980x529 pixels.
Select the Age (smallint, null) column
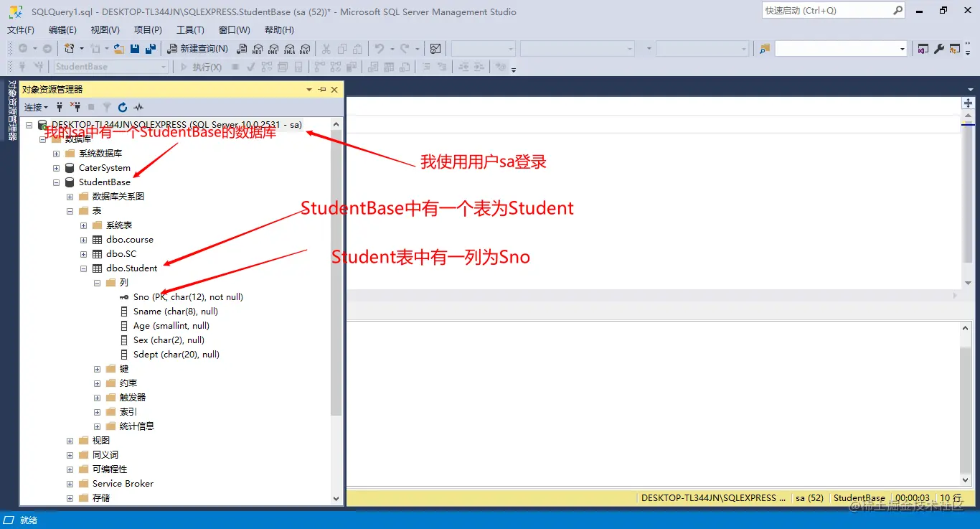(171, 326)
